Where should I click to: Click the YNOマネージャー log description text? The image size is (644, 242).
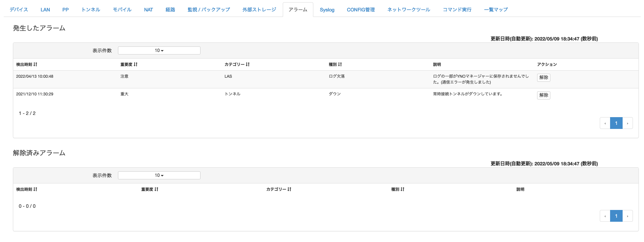pos(481,79)
